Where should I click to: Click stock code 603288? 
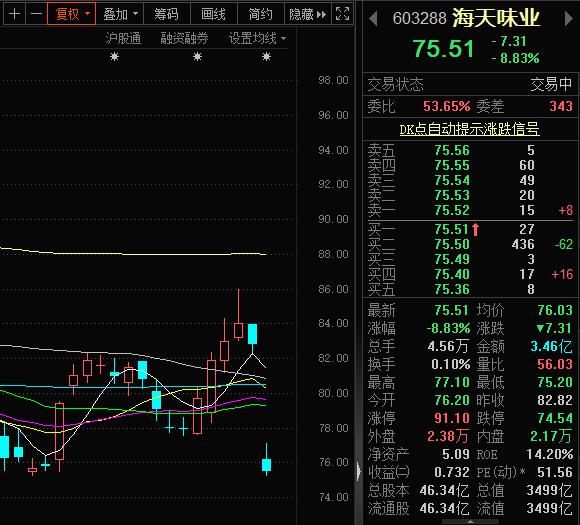click(x=419, y=18)
